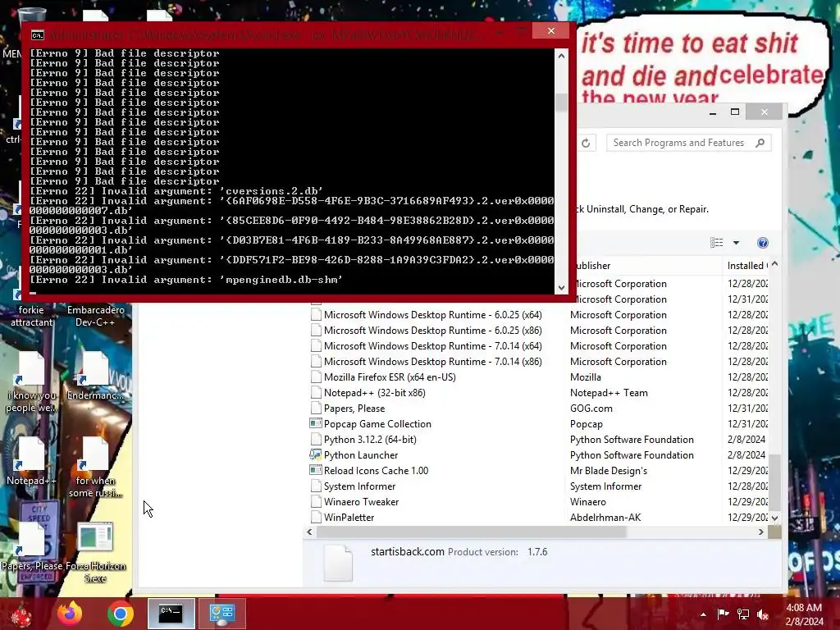
Task: Click horizontal scrollbar left arrow in program list
Action: [309, 532]
